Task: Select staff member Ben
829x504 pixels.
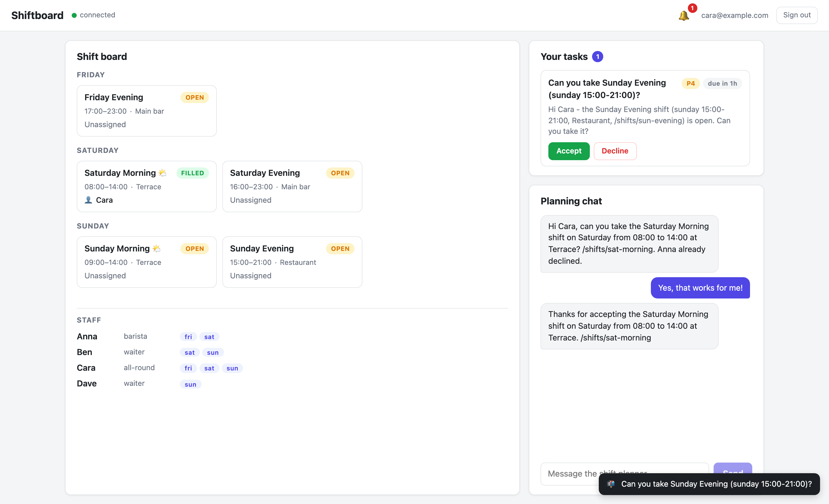Action: coord(85,352)
